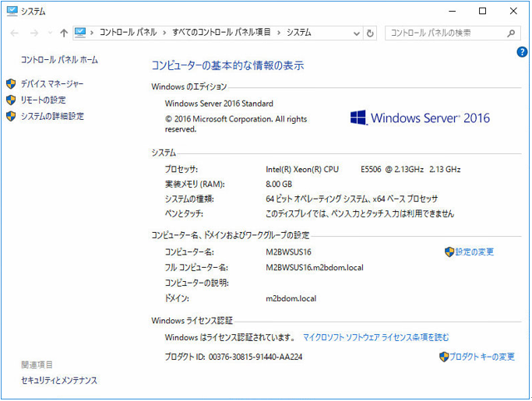Click the search magnifier icon

tap(511, 33)
